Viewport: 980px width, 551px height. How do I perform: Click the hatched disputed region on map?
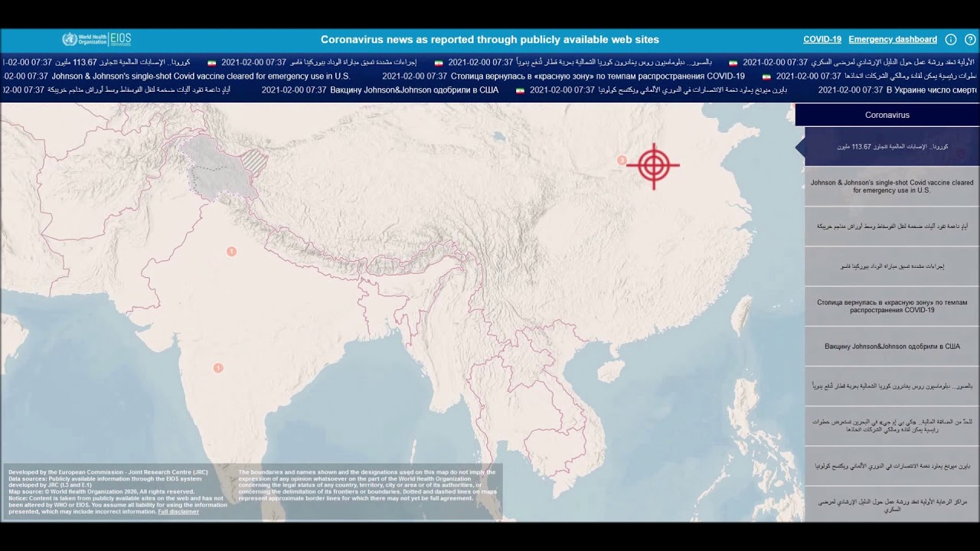(x=255, y=161)
